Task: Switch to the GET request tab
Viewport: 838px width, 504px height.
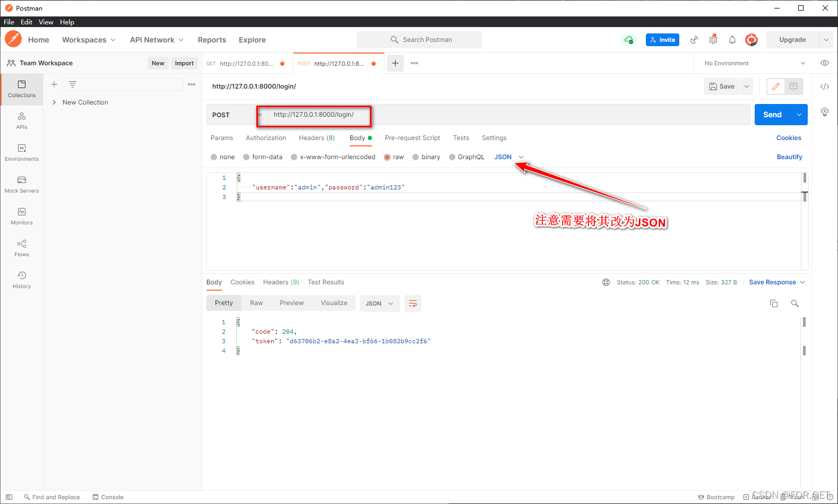Action: point(247,63)
